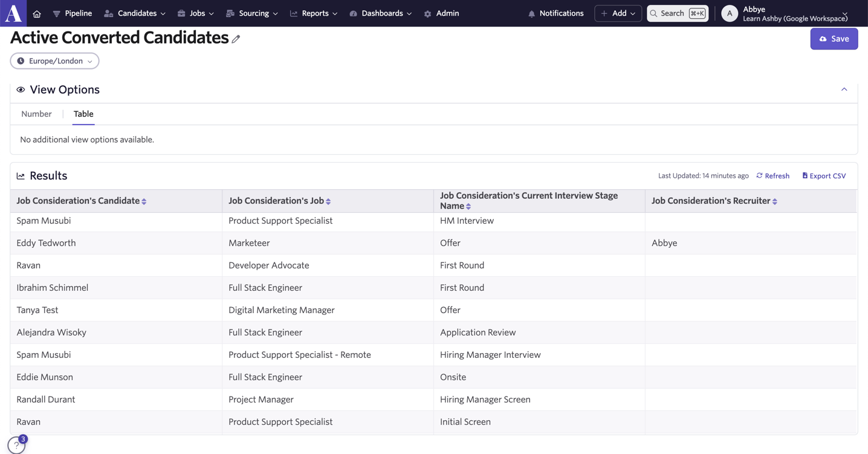Open Admin settings in navigation
The image size is (868, 454).
pyautogui.click(x=441, y=13)
